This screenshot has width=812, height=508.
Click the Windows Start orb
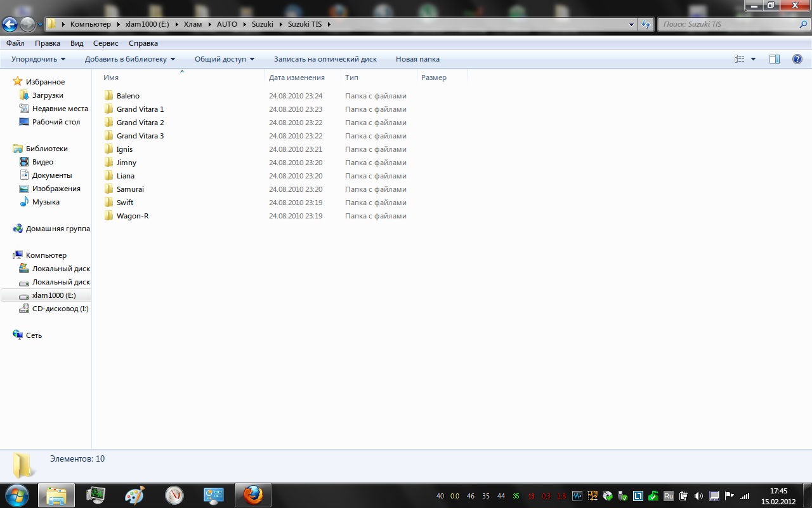pyautogui.click(x=16, y=495)
